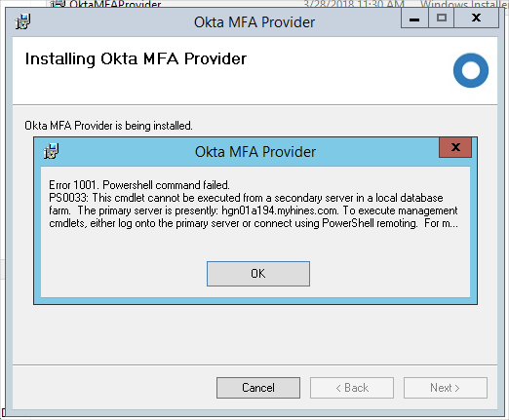Click 'Error 1001. Powershell command failed' line
The width and height of the screenshot is (509, 420).
(139, 185)
